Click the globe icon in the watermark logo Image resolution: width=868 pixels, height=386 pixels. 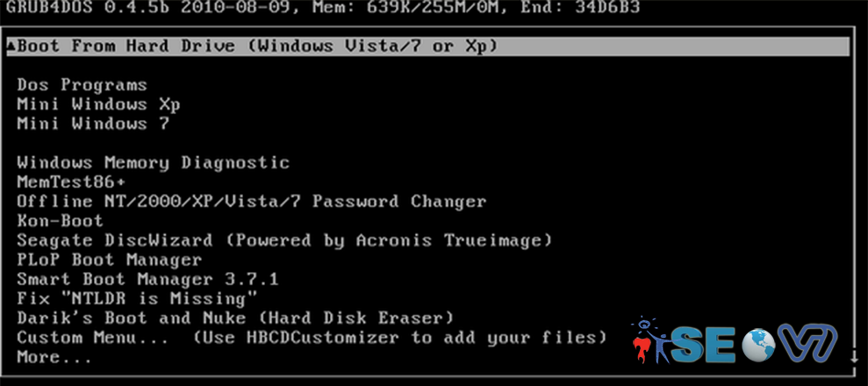coord(758,345)
